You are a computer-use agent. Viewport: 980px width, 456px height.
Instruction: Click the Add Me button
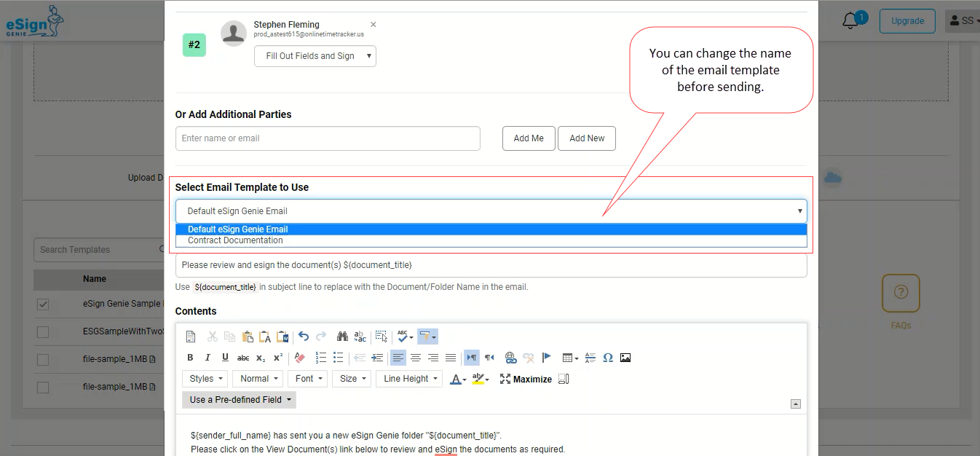[x=529, y=138]
